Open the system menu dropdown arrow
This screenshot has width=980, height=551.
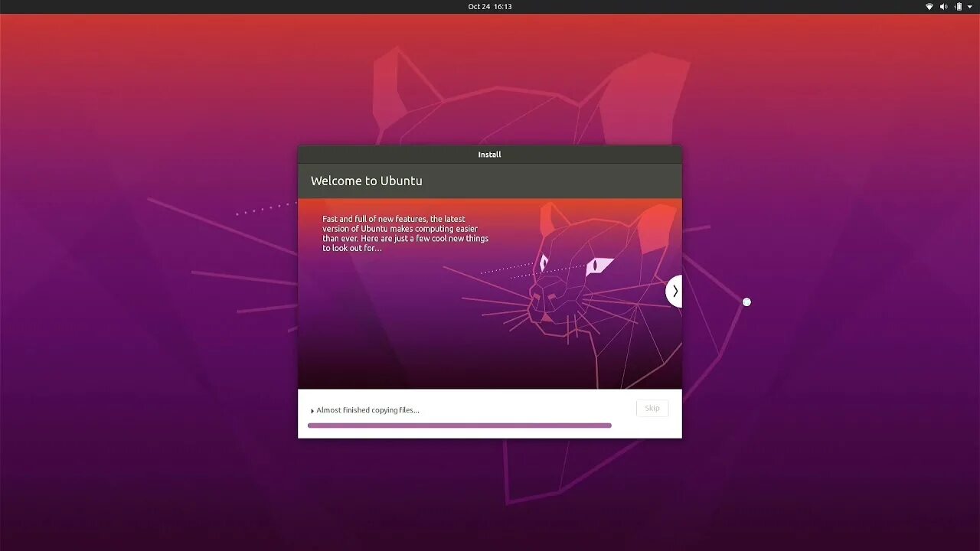[970, 7]
